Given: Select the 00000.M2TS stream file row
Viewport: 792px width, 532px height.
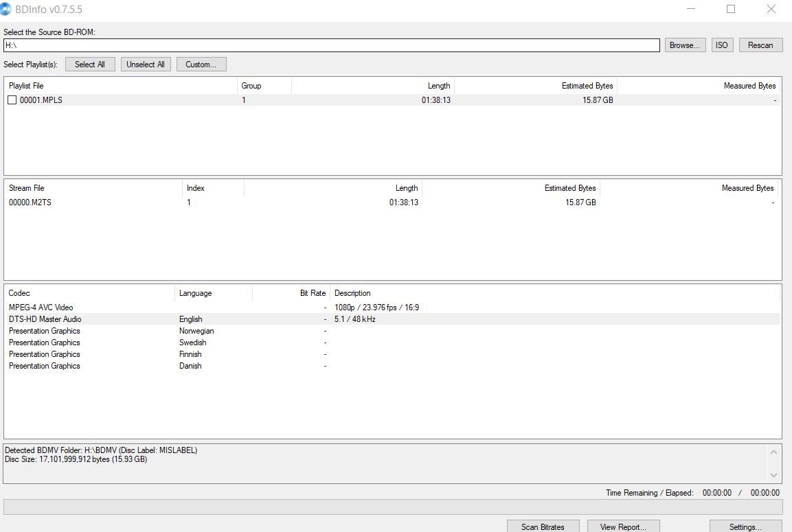Looking at the screenshot, I should coord(392,203).
